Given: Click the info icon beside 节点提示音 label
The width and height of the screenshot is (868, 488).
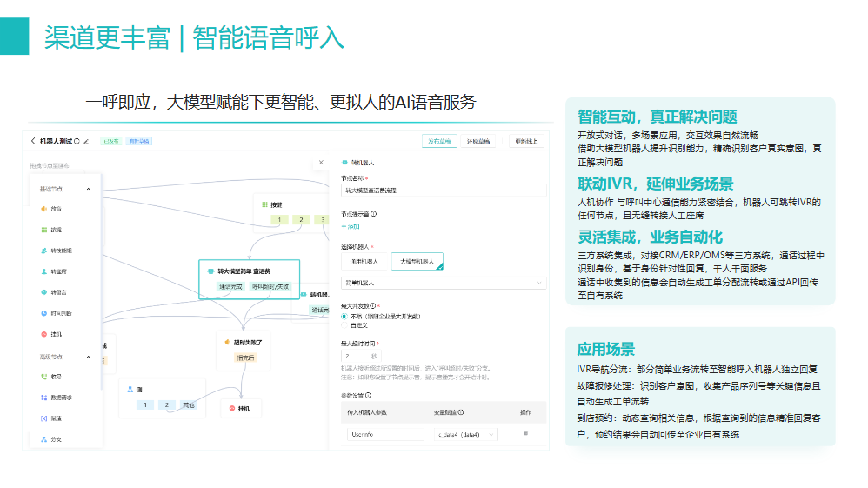Looking at the screenshot, I should click(374, 214).
